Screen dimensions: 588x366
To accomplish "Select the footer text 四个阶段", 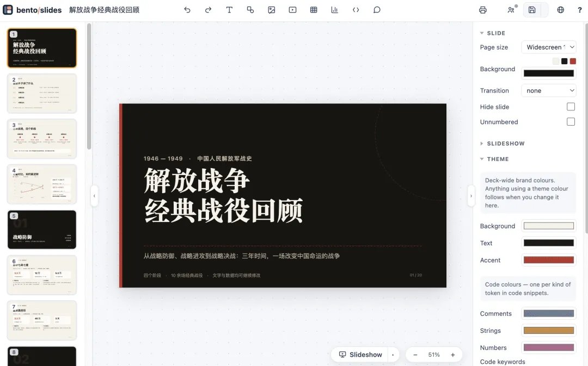I will [202, 275].
